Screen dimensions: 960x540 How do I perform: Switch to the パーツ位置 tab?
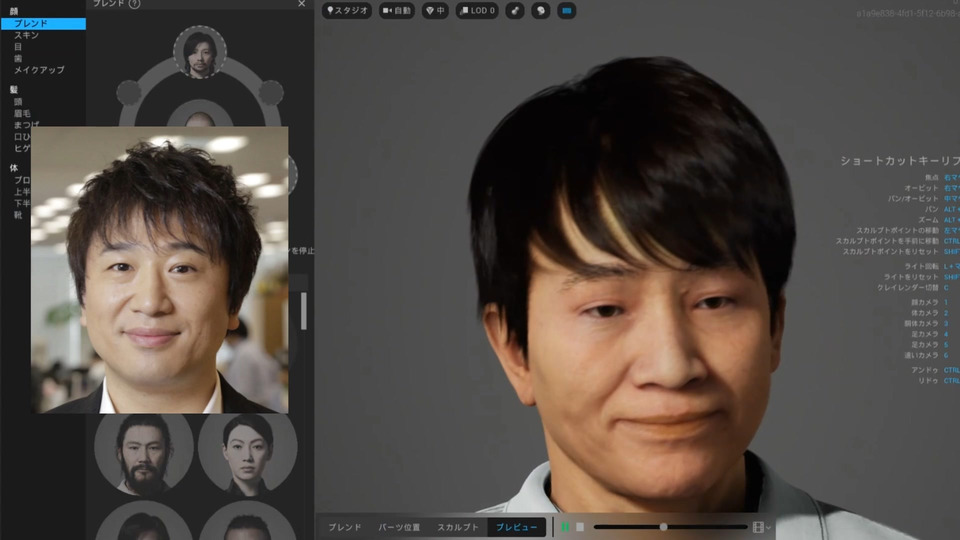point(399,527)
